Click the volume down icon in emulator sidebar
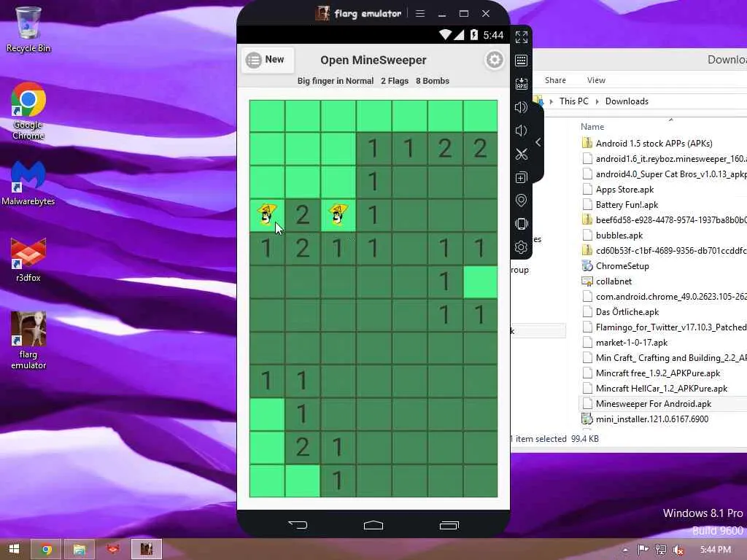 coord(521,131)
